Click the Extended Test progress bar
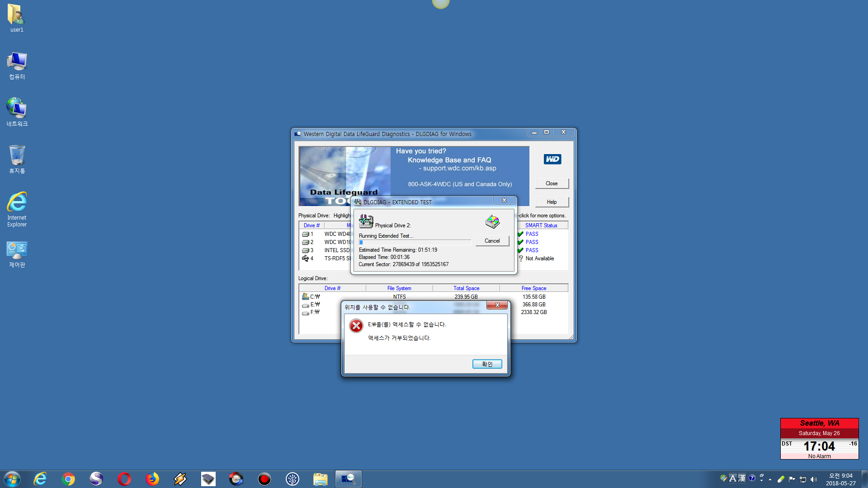The width and height of the screenshot is (868, 488). coord(415,243)
